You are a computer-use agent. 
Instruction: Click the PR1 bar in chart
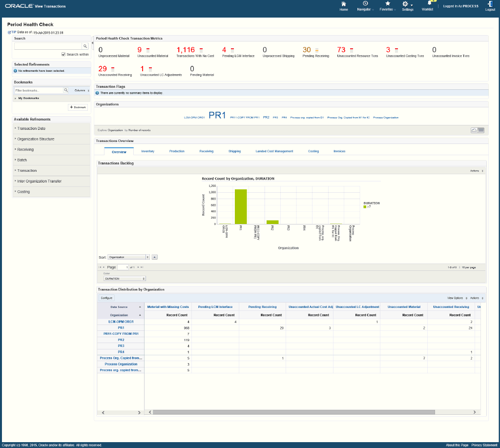click(x=241, y=207)
